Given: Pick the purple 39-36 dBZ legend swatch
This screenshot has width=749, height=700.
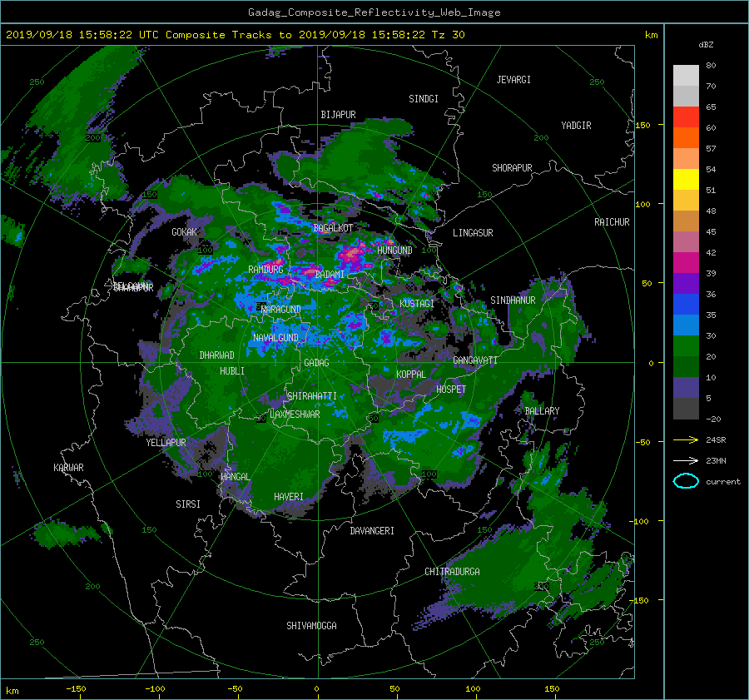Looking at the screenshot, I should 686,284.
